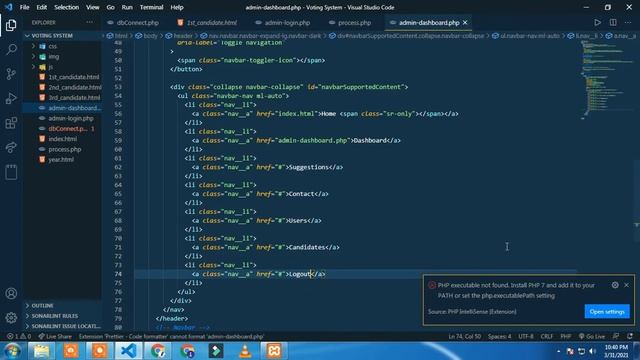640x360 pixels.
Task: Open the notification gear options
Action: 615,285
